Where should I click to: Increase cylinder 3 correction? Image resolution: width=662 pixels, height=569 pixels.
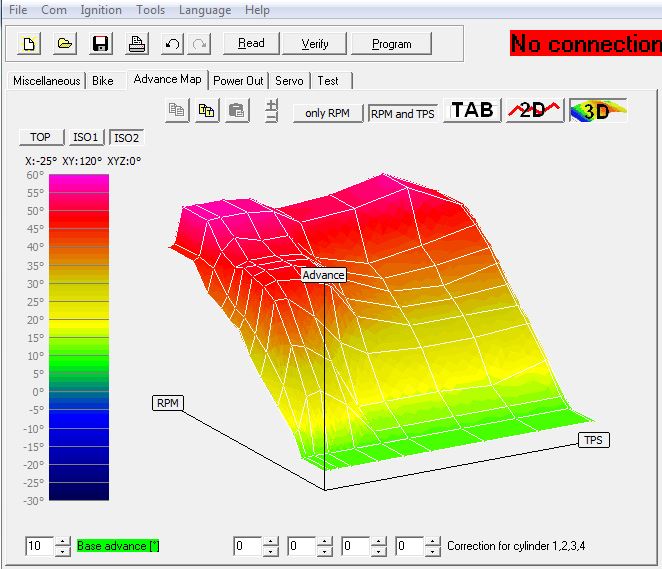point(379,541)
